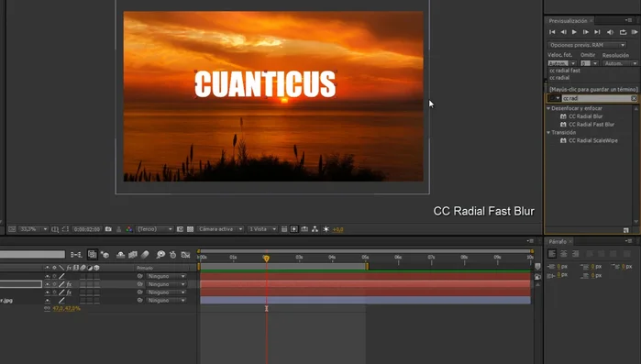This screenshot has height=364, width=641.
Task: Select the CC Radial ScaleWipe effect
Action: [x=592, y=140]
